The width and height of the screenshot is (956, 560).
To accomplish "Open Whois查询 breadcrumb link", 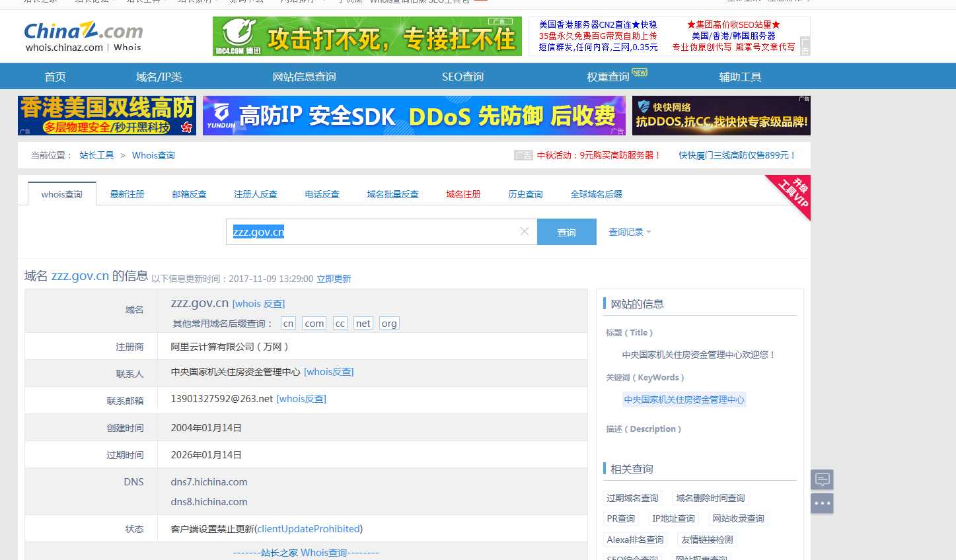I will click(x=153, y=155).
